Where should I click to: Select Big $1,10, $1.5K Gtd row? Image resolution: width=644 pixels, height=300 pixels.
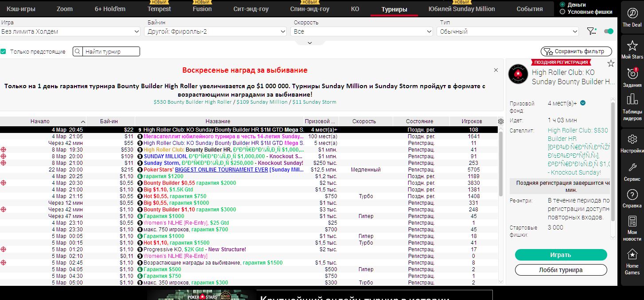[249, 190]
